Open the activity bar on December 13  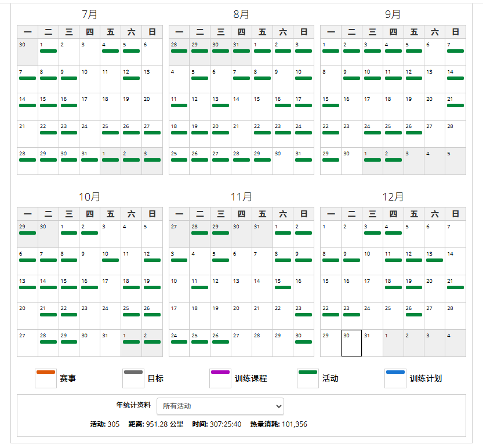tap(434, 260)
